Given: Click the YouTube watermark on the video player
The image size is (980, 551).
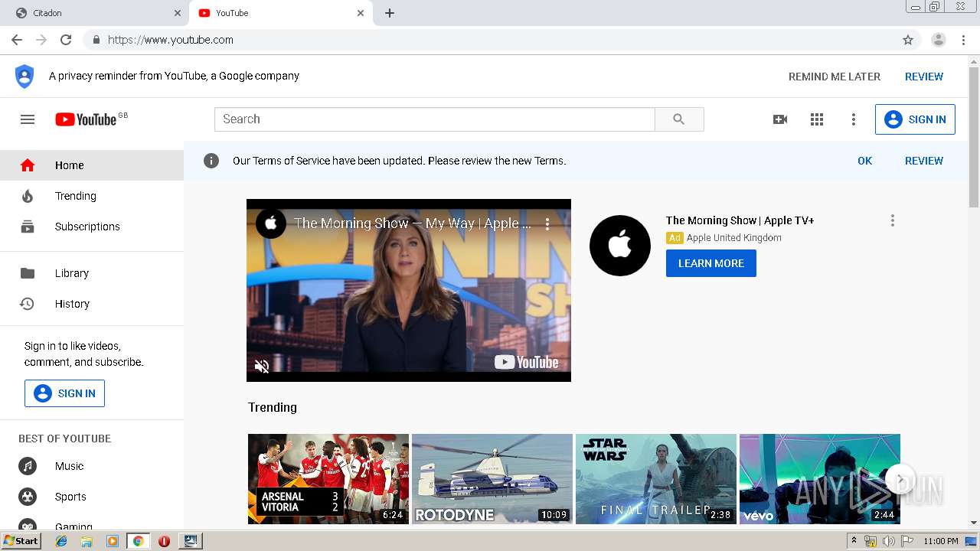Looking at the screenshot, I should (527, 362).
